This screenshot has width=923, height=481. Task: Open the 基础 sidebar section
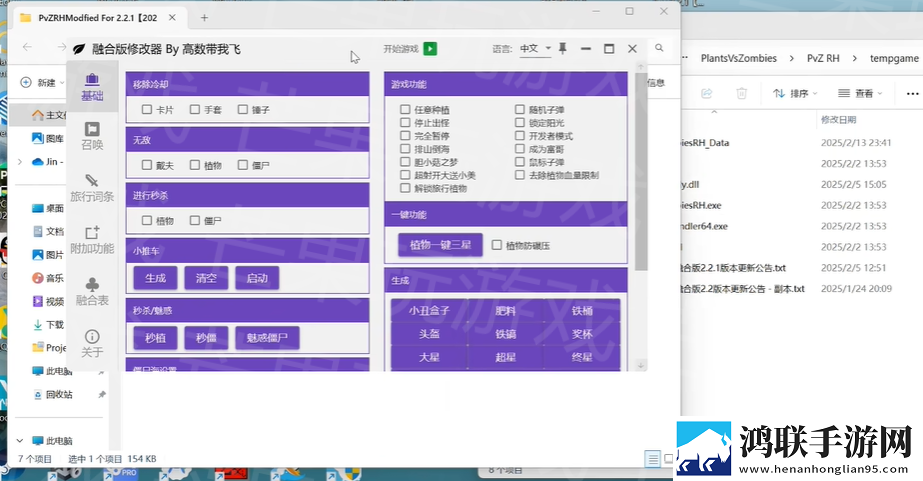coord(92,87)
